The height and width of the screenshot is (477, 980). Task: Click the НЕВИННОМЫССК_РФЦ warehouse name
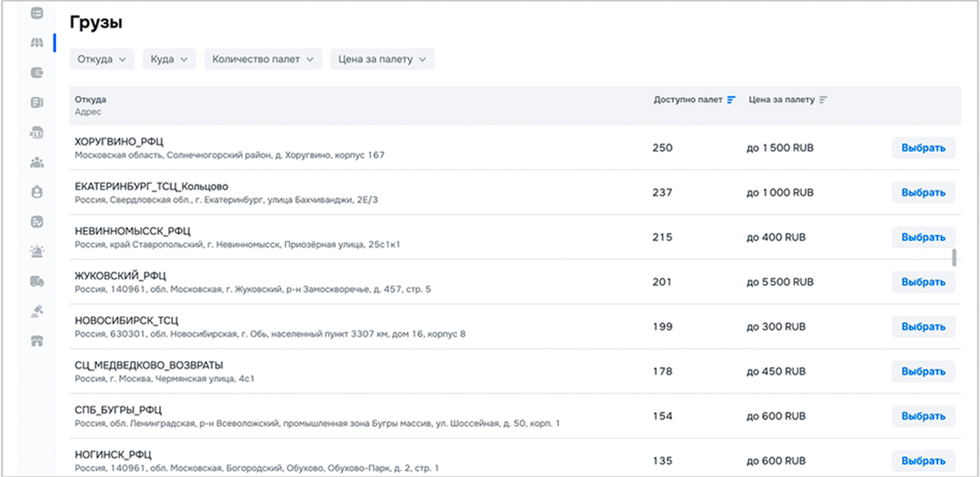[x=132, y=231]
